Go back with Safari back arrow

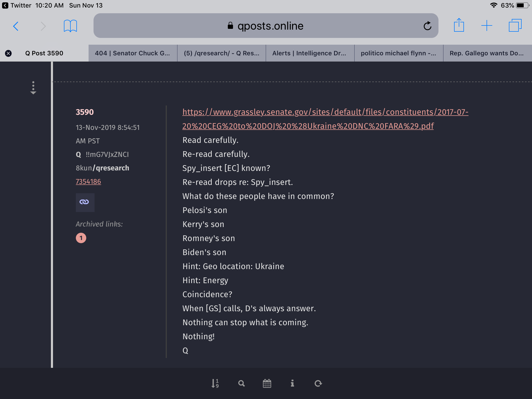[x=16, y=26]
